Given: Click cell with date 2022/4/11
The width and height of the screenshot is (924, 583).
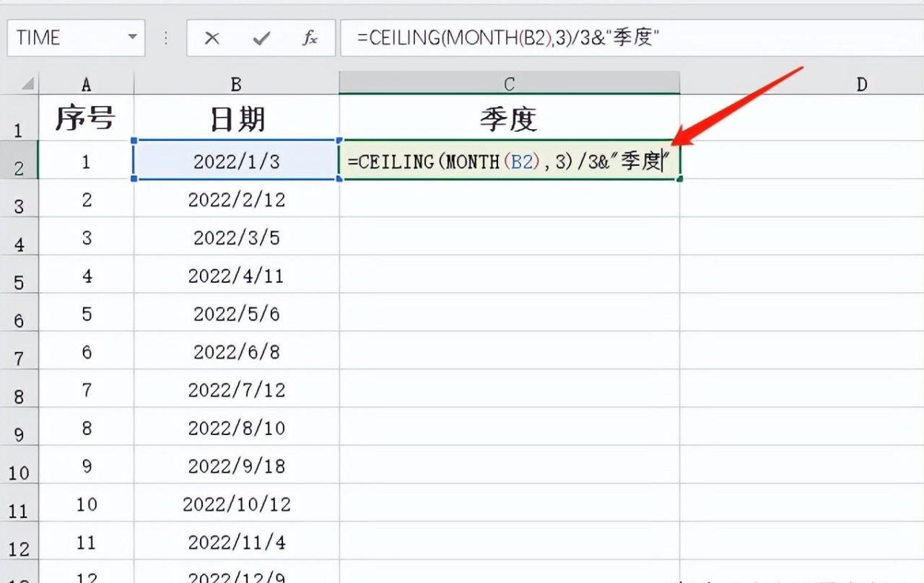Looking at the screenshot, I should 236,275.
